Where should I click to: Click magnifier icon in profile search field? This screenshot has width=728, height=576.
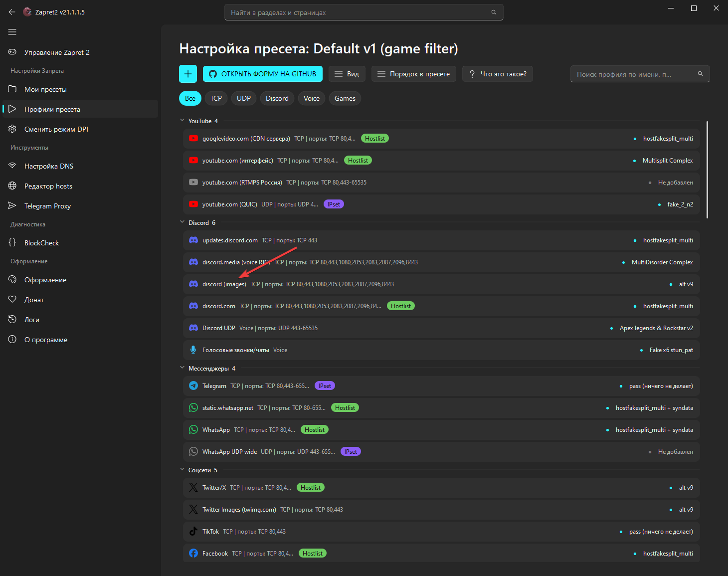coord(700,74)
